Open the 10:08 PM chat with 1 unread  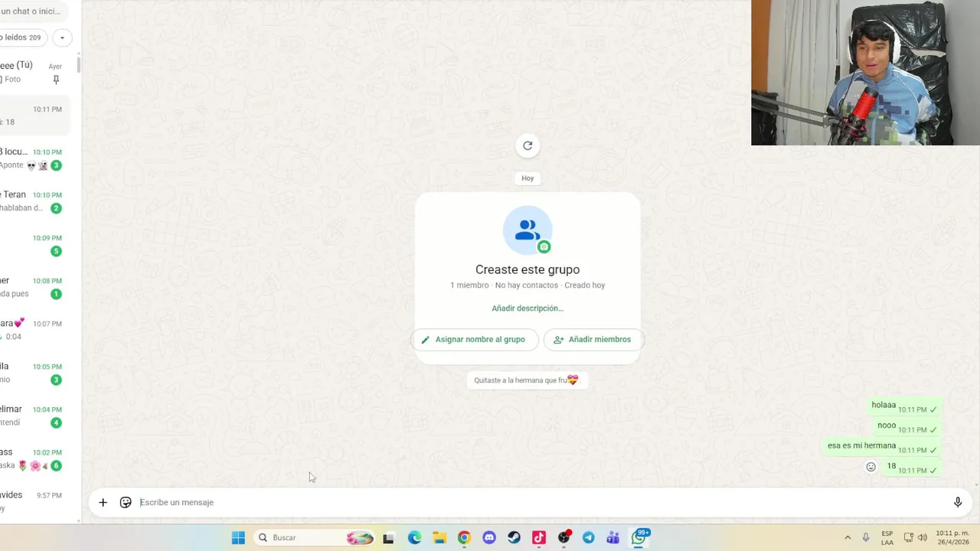35,287
